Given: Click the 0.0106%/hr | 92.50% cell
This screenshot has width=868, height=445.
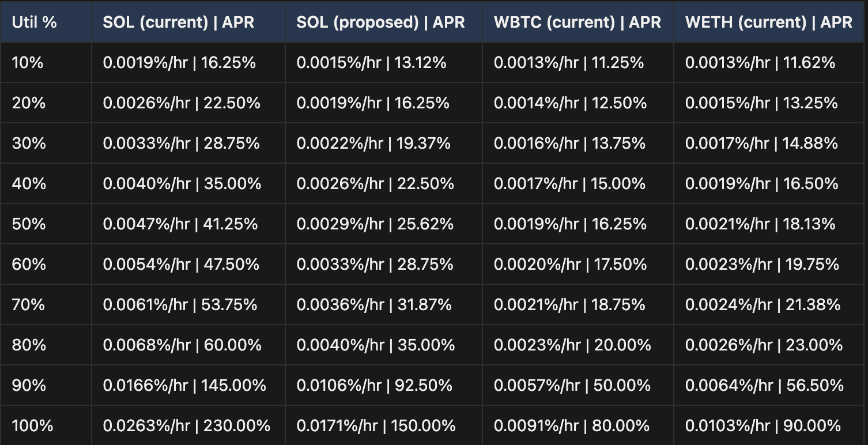Looking at the screenshot, I should click(374, 385).
